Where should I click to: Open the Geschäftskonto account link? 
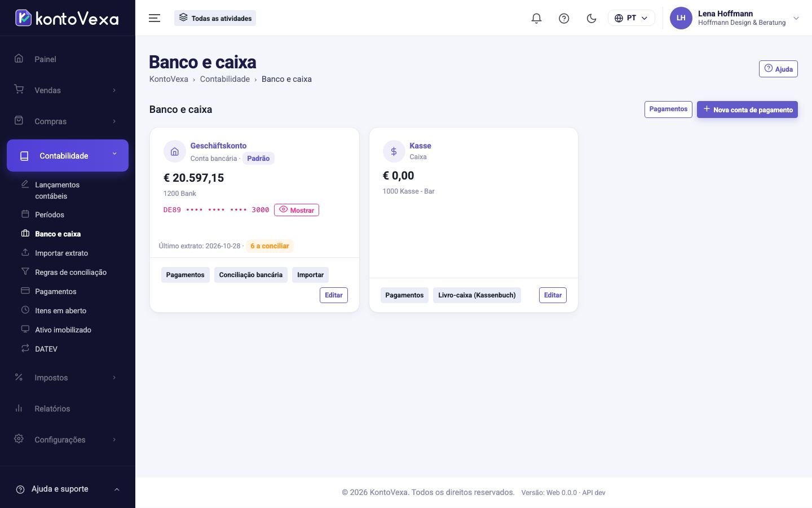pos(218,146)
